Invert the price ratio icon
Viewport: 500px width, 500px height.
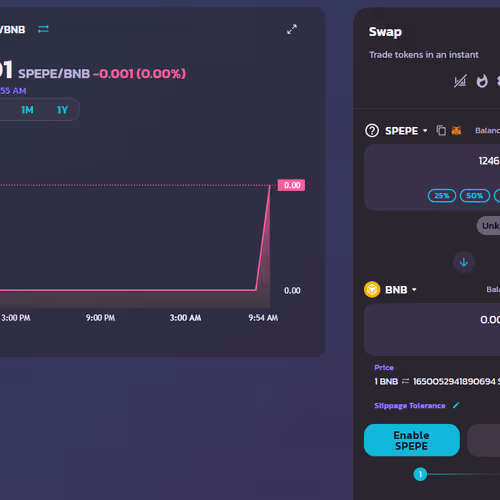click(405, 381)
